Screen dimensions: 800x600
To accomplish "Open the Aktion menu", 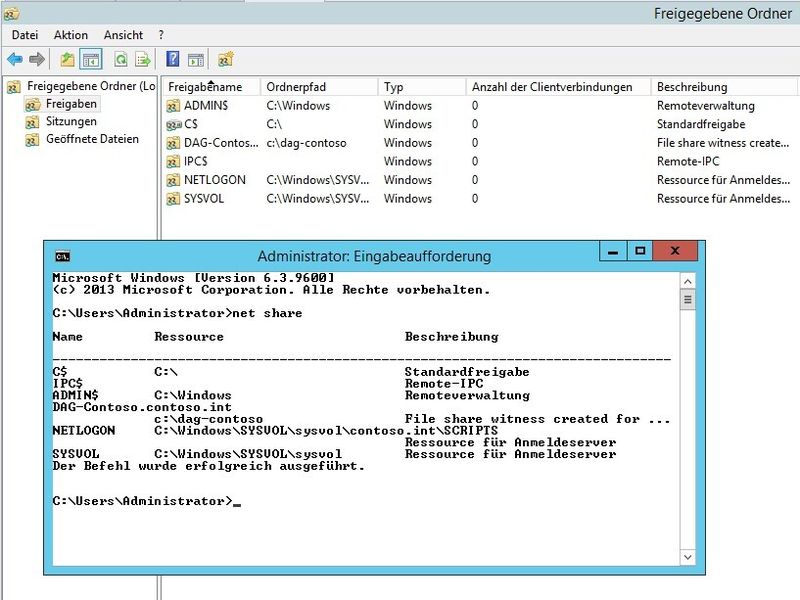I will click(x=71, y=35).
